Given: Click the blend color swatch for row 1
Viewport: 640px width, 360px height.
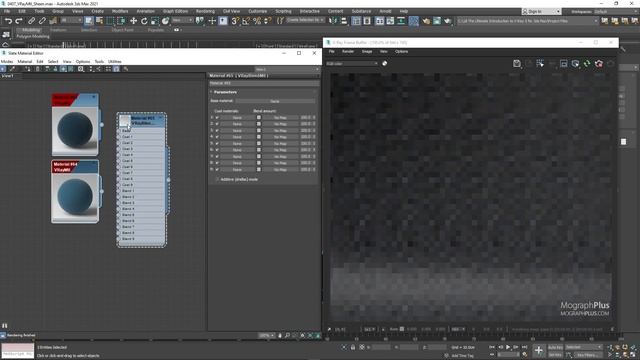Looking at the screenshot, I should [x=259, y=118].
